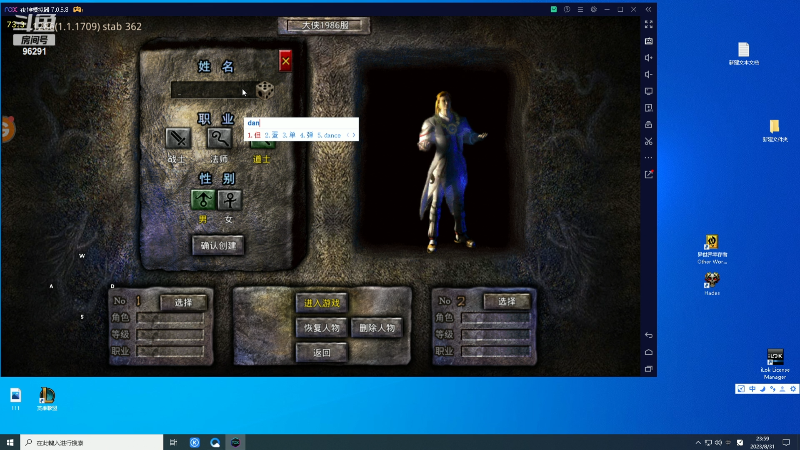The image size is (800, 450).
Task: Open the yellow 新建文件夹 folder on desktop
Action: (775, 131)
